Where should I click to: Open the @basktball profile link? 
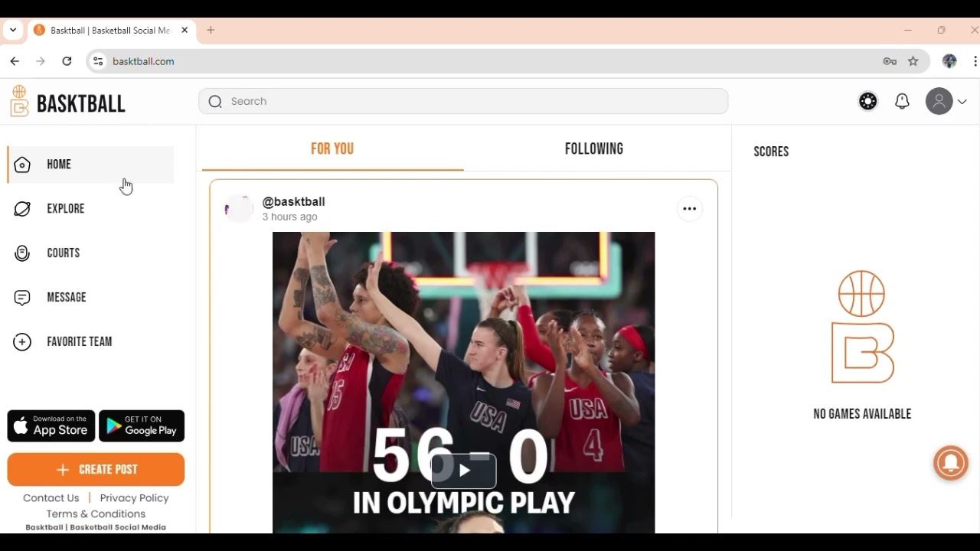(x=293, y=201)
